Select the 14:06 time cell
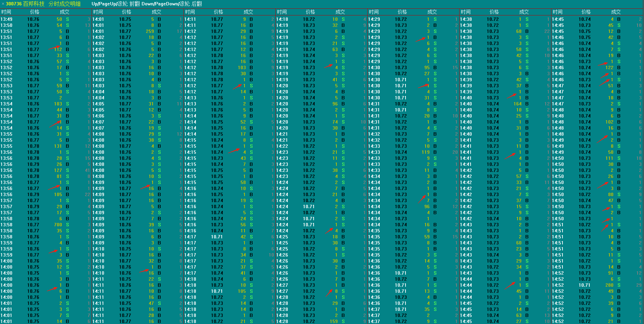Viewport: 644px width, 324px height. (98, 116)
